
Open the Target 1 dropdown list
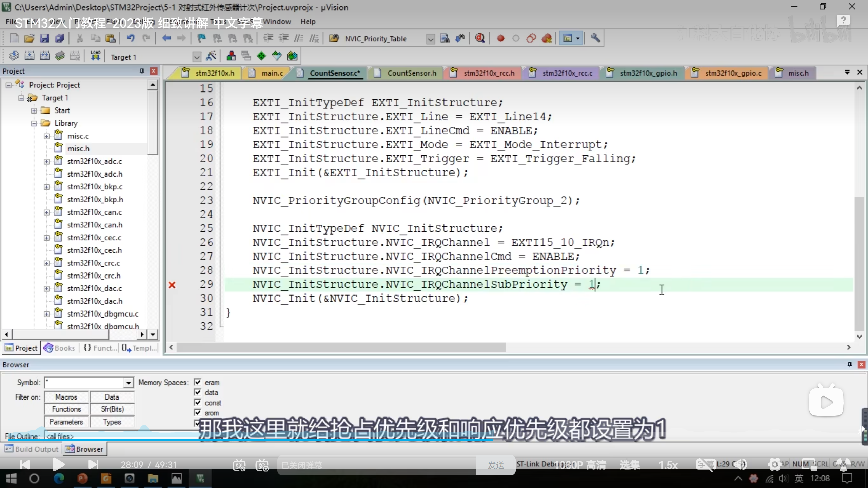pyautogui.click(x=197, y=57)
